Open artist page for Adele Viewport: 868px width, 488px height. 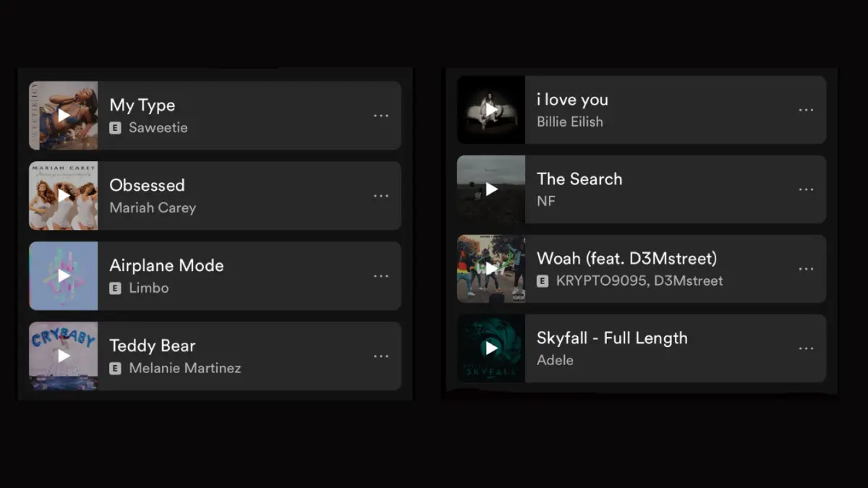[x=555, y=360]
